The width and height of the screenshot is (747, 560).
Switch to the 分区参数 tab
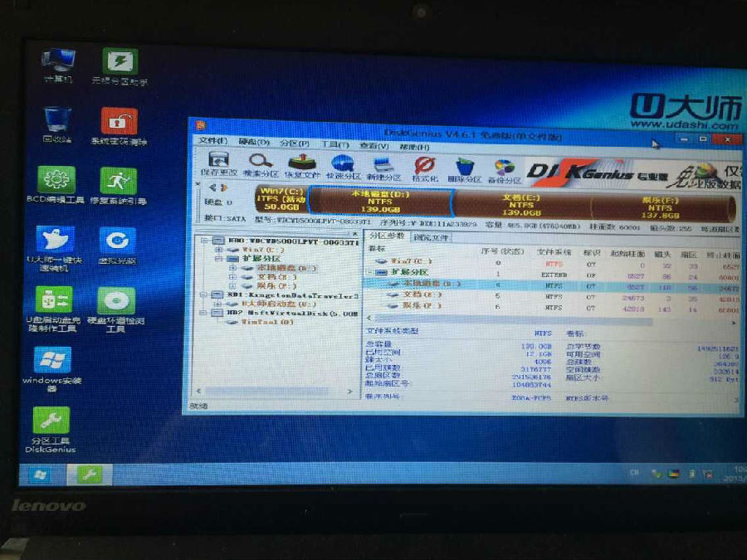click(387, 236)
